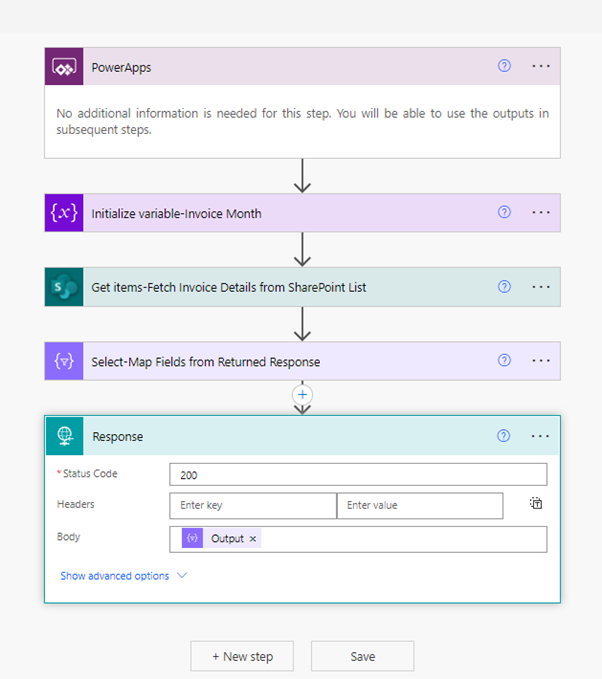Image resolution: width=602 pixels, height=679 pixels.
Task: Expand the PowerApps step header
Action: (302, 66)
